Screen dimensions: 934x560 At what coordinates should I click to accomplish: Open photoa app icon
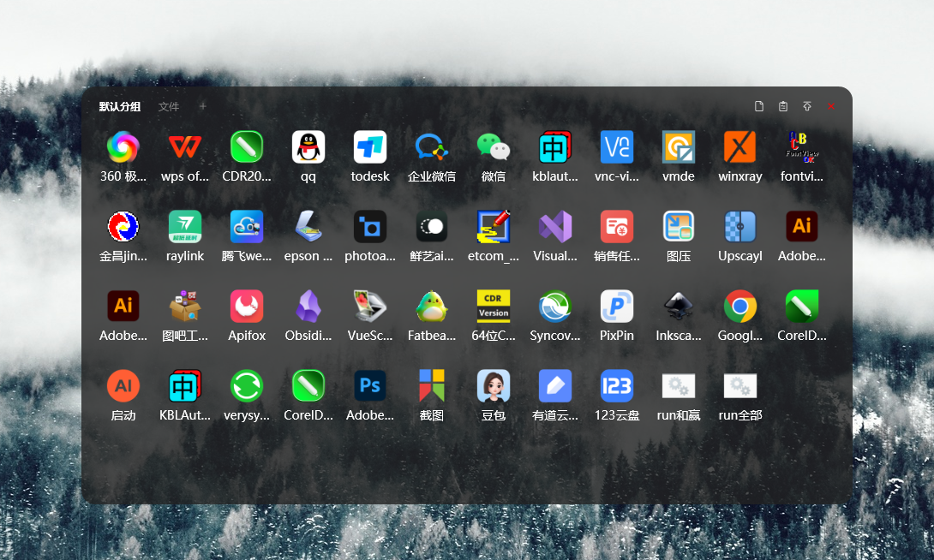(x=370, y=227)
